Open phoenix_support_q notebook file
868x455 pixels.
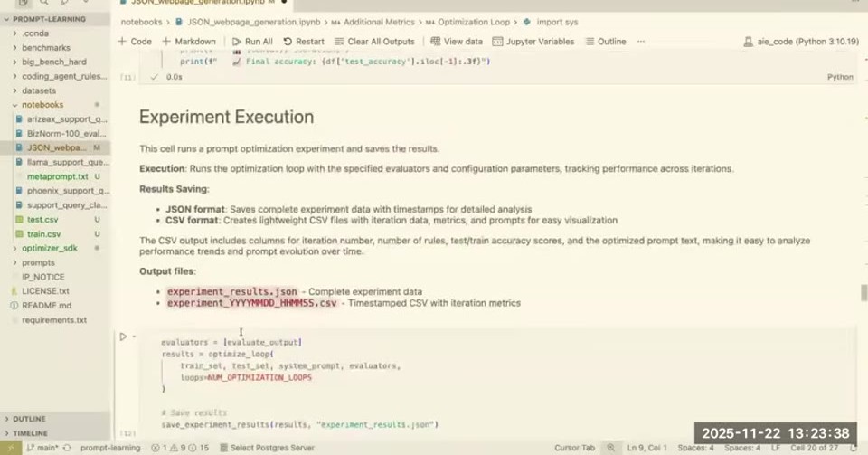55,191
